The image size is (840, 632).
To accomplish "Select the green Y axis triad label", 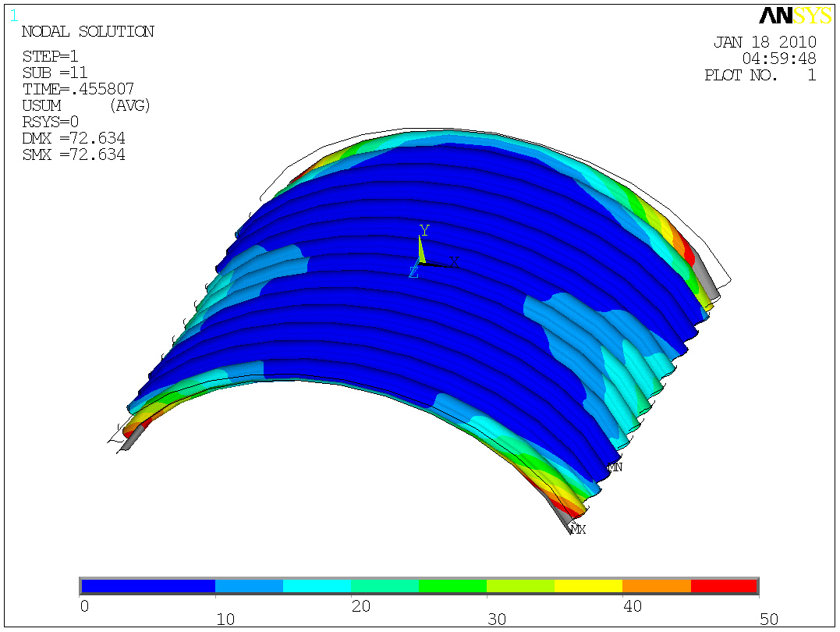I will pos(424,230).
